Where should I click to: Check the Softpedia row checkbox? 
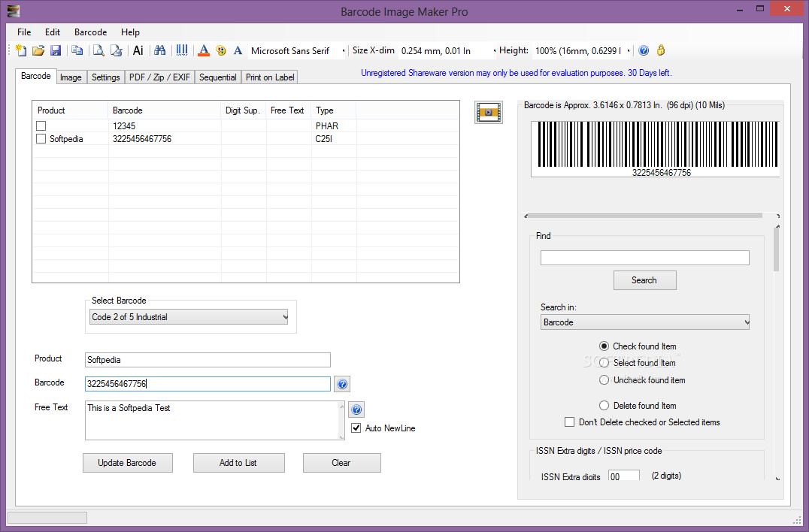pyautogui.click(x=41, y=139)
